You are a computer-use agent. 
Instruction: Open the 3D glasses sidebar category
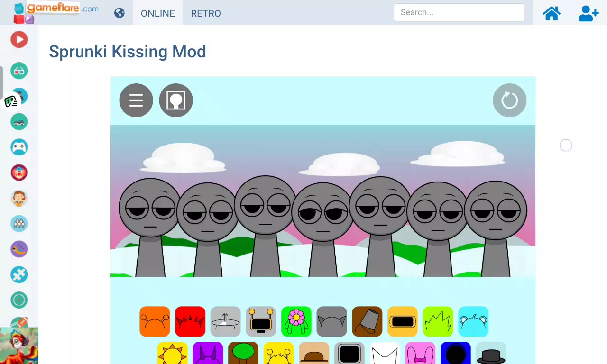point(19,71)
